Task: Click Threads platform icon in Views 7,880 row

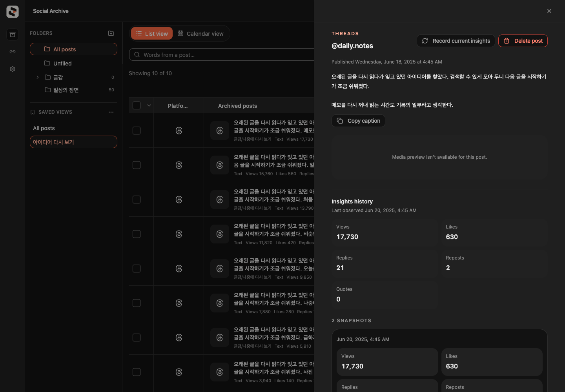Action: coord(179,303)
